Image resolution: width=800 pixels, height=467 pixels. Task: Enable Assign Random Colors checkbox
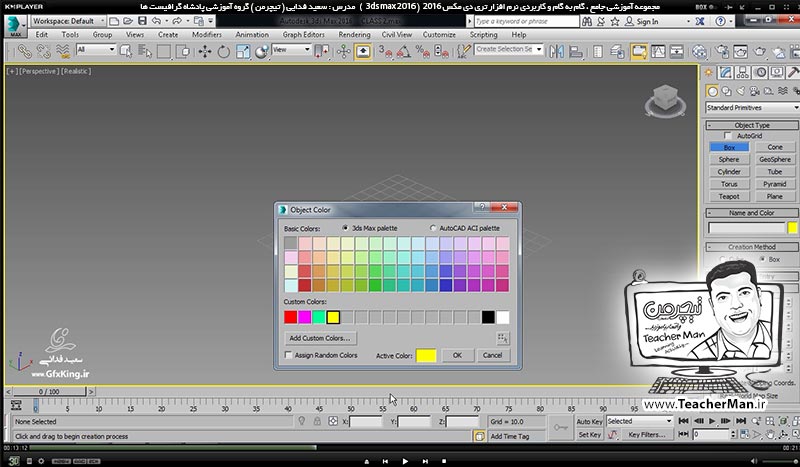click(289, 355)
